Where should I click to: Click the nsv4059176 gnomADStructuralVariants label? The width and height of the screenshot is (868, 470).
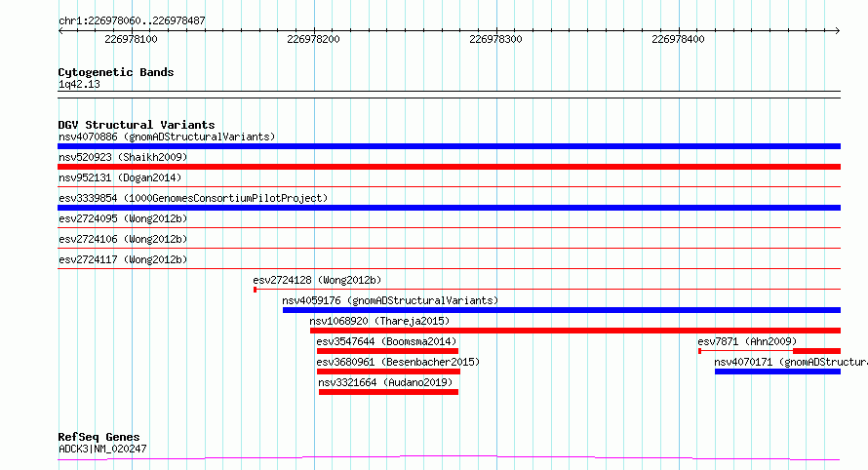[x=390, y=300]
